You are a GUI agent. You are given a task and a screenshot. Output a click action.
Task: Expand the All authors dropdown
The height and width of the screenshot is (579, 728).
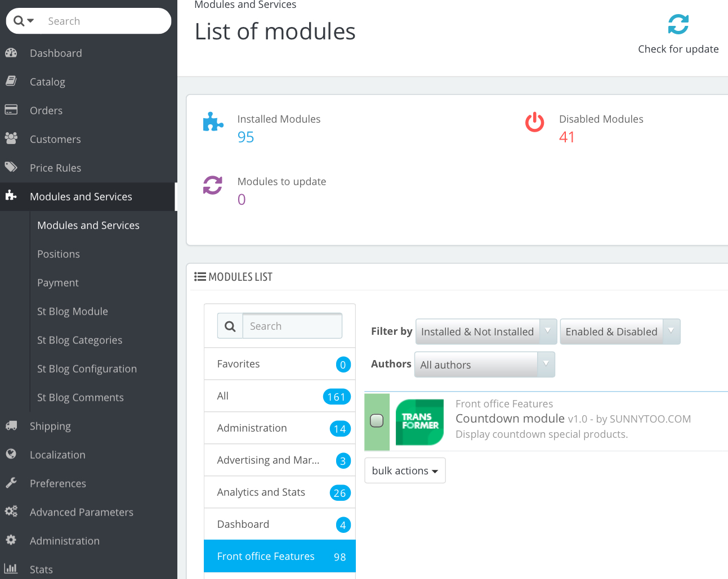tap(484, 365)
